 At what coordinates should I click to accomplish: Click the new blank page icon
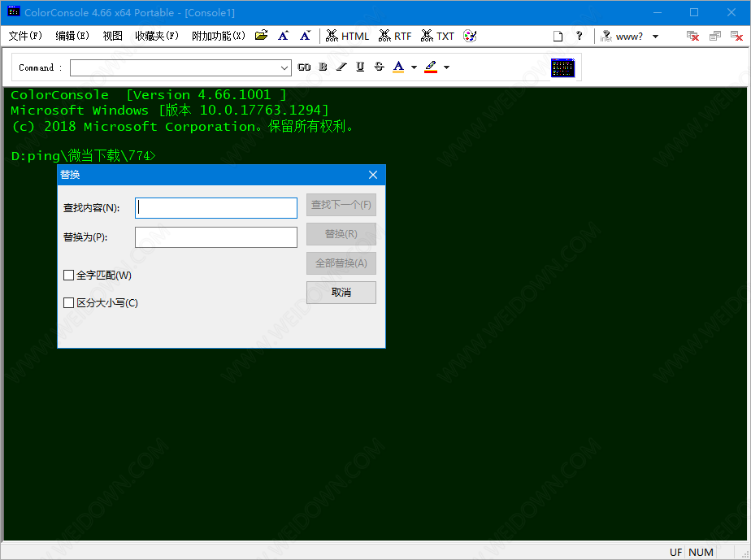coord(558,37)
